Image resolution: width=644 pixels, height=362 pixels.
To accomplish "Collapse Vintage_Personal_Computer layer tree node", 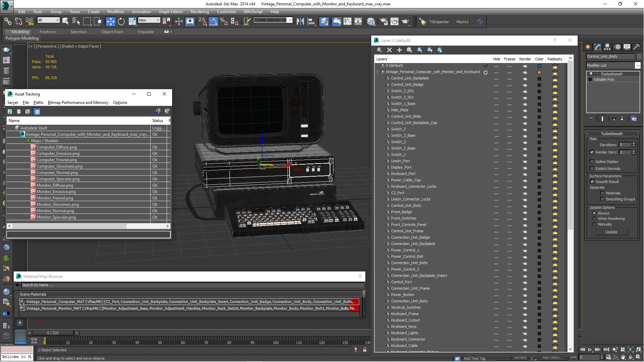I will click(x=377, y=72).
